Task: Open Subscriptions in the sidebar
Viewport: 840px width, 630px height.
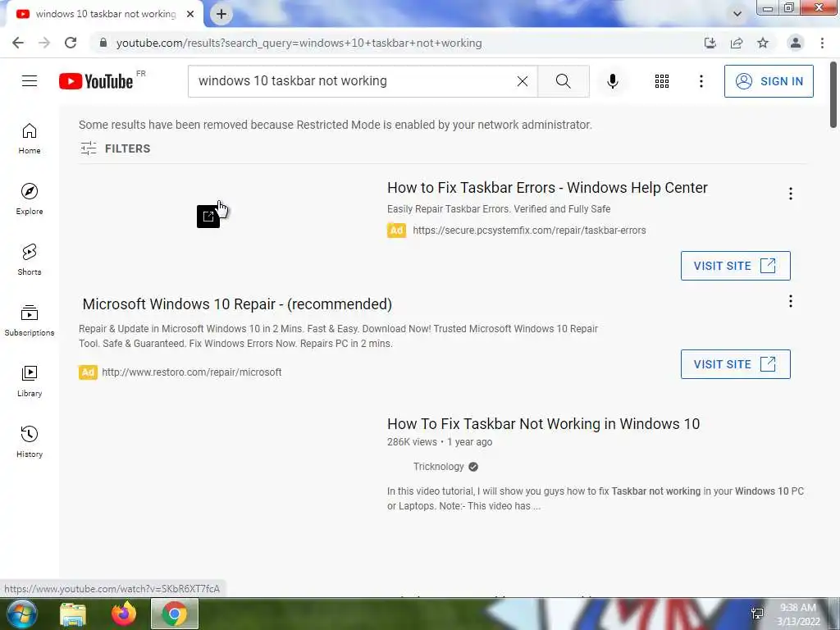Action: [30, 320]
